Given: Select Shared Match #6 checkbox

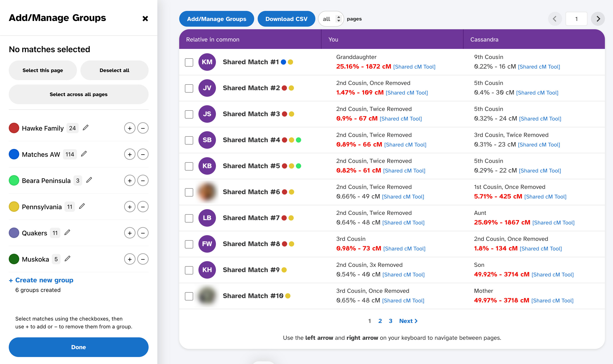Looking at the screenshot, I should point(189,192).
